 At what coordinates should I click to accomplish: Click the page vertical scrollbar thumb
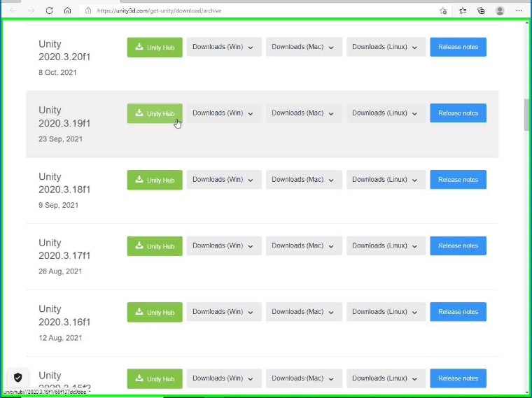coord(526,115)
